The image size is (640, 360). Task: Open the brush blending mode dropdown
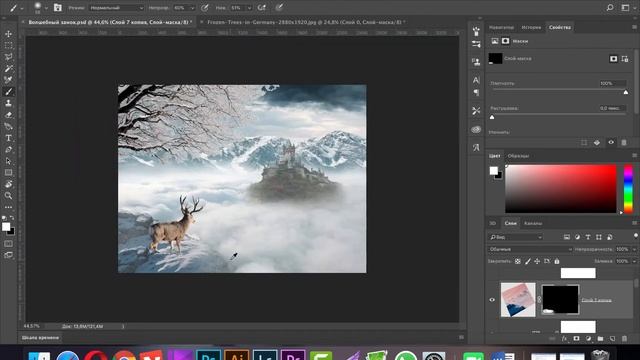tap(116, 8)
